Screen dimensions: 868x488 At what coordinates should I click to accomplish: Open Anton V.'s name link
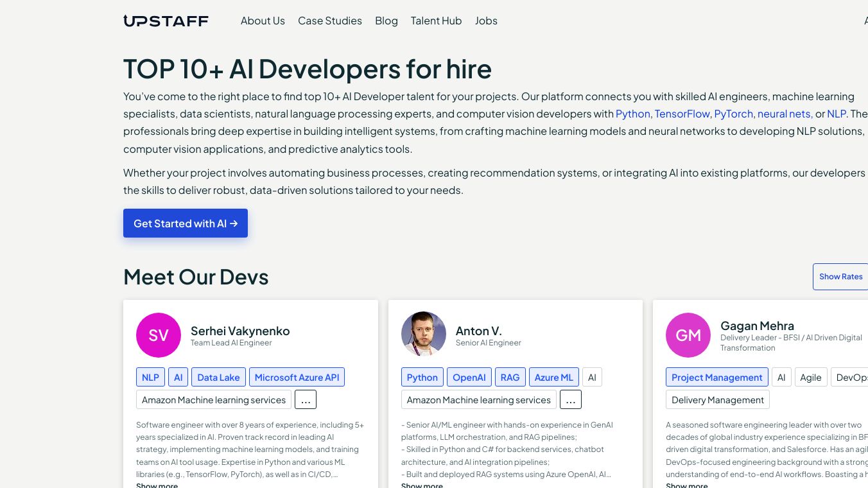pos(479,331)
